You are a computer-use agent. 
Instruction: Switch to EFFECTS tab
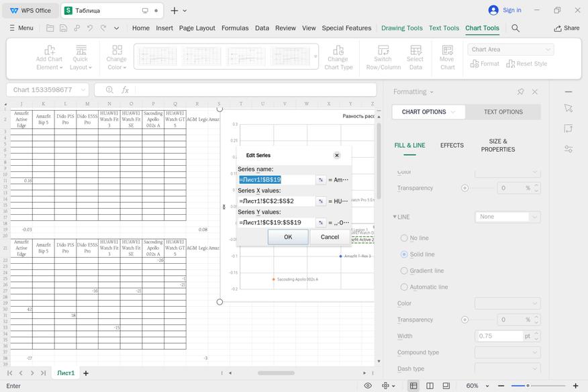coord(452,145)
